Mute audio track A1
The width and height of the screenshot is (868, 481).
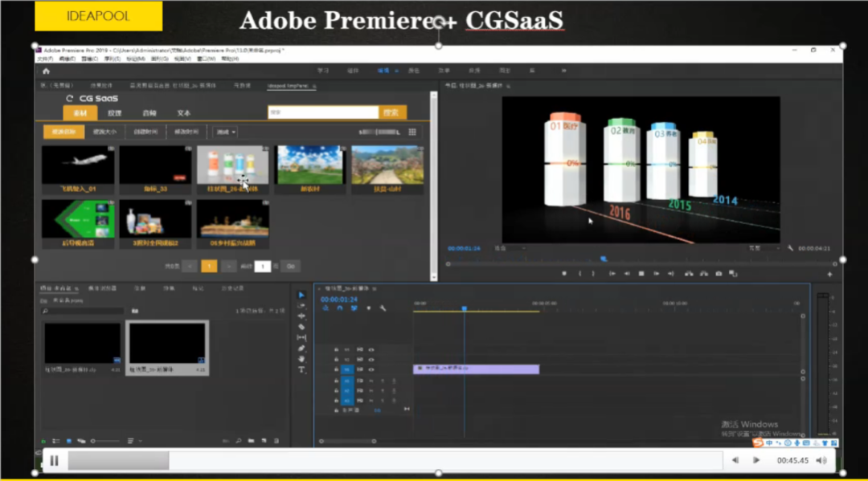[371, 381]
